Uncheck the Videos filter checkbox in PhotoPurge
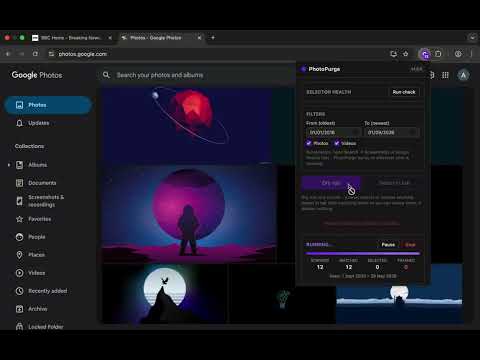 click(x=337, y=143)
